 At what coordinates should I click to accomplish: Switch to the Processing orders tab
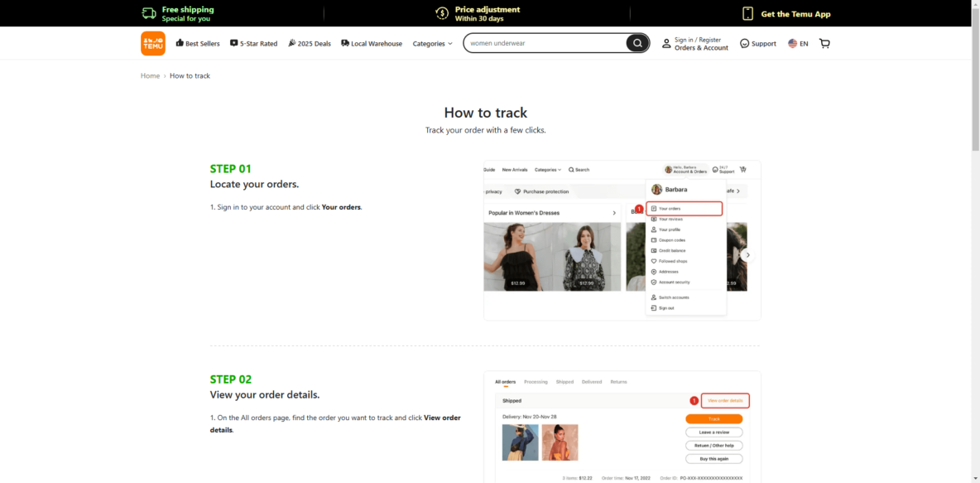pos(536,382)
